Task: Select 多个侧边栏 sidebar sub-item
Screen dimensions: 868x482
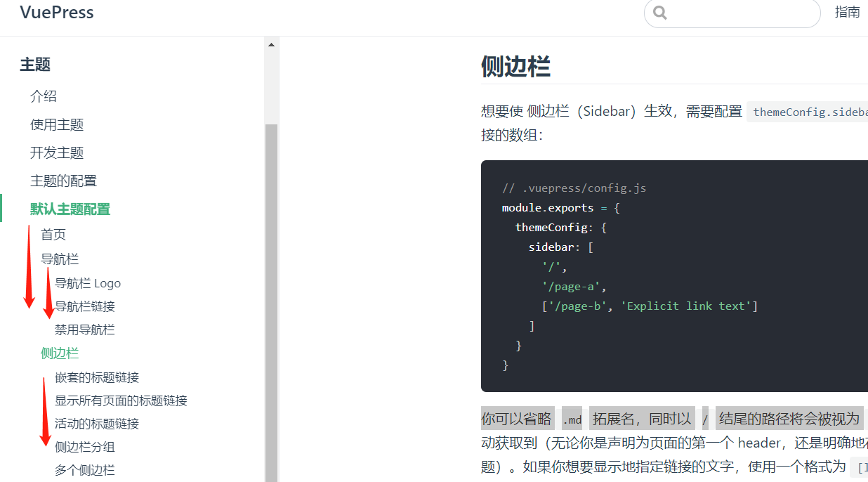Action: click(85, 470)
